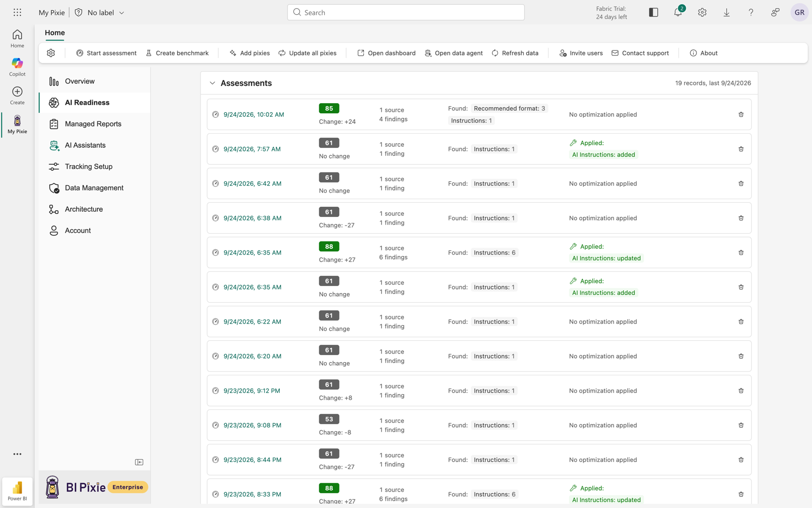This screenshot has width=812, height=508.
Task: Click the 19 records, last 9/24/2026 text
Action: click(713, 83)
